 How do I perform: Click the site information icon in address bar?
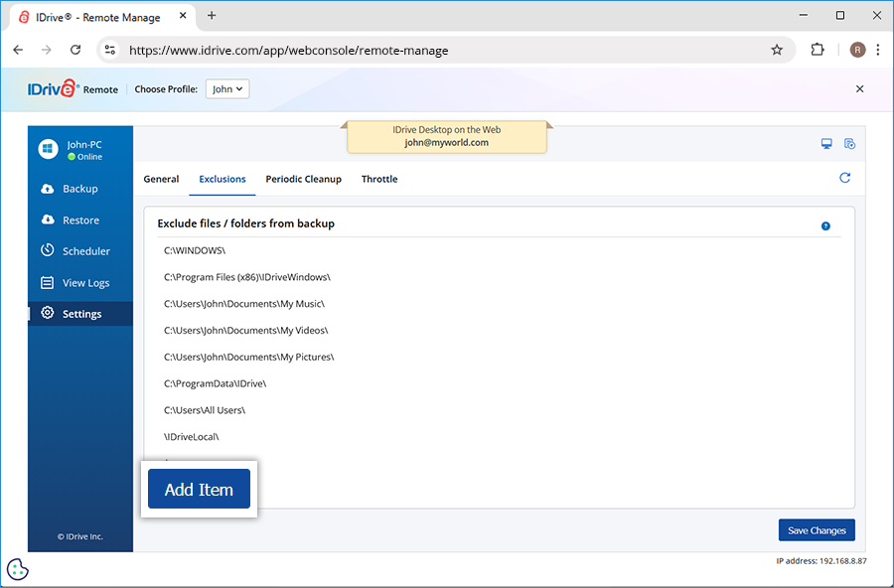point(110,51)
